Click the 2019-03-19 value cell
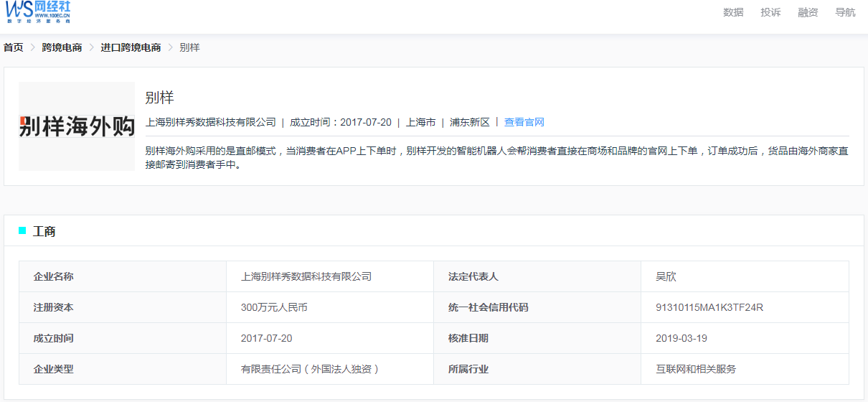868x402 pixels. [x=745, y=338]
